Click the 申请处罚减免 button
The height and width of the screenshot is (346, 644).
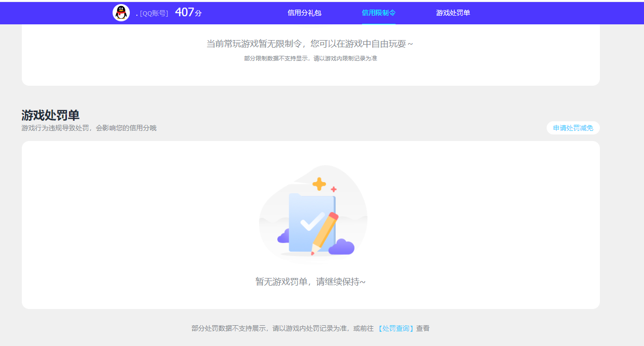point(573,128)
